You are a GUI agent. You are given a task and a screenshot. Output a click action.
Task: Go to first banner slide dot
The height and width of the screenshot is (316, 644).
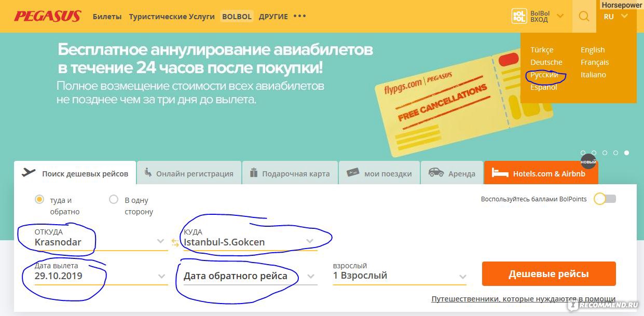pos(583,153)
